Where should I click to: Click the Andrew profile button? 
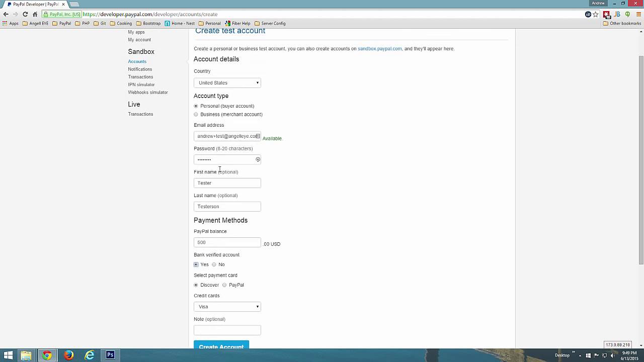coord(598,4)
